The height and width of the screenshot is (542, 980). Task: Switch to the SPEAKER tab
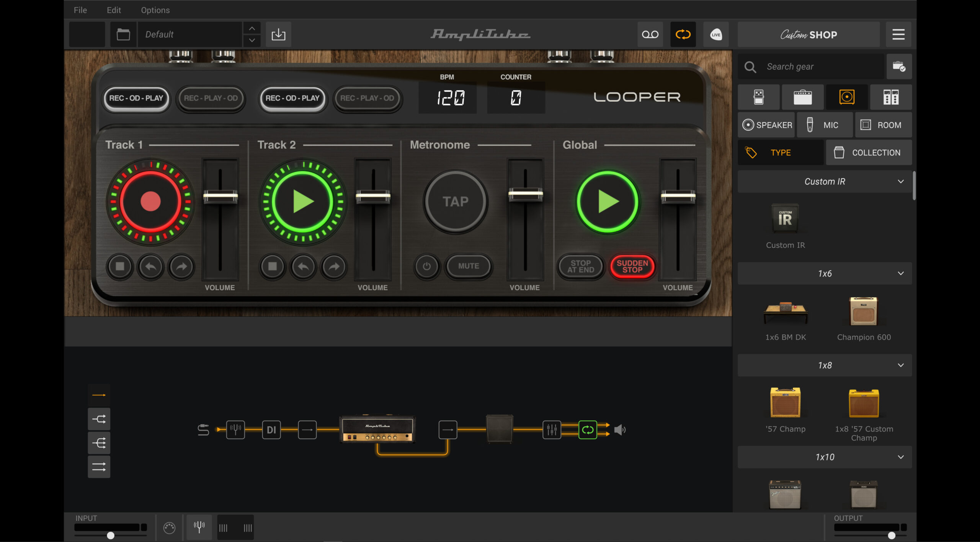[766, 125]
